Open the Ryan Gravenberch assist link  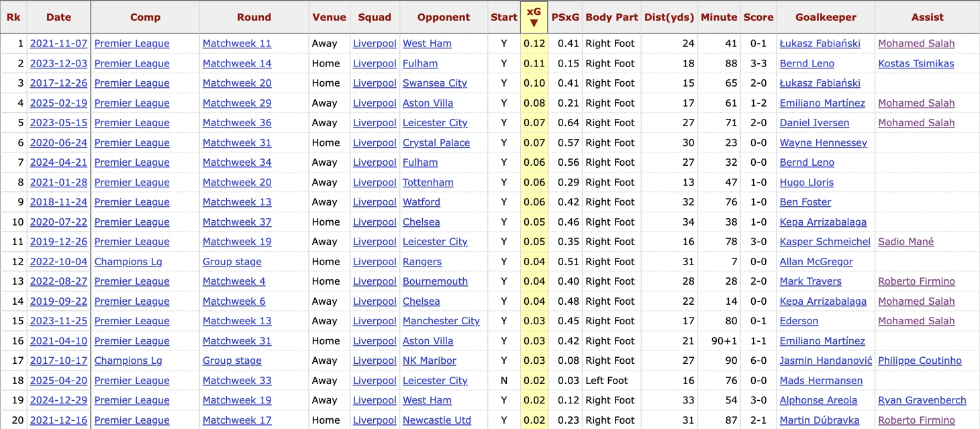[x=922, y=400]
